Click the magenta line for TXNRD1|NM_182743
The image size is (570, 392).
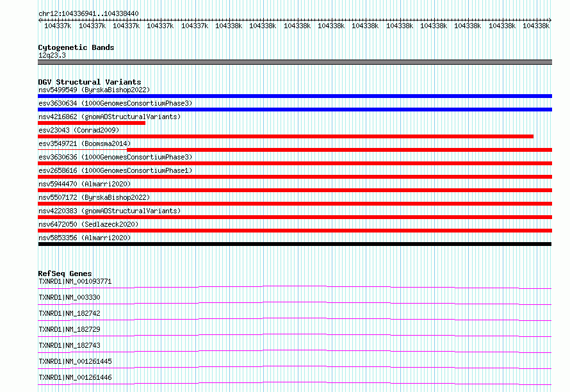click(295, 351)
